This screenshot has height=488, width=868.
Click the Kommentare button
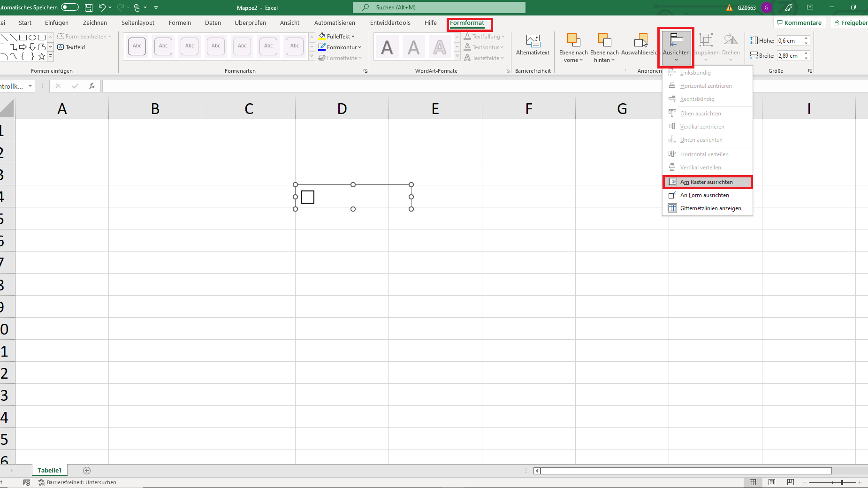coord(799,22)
